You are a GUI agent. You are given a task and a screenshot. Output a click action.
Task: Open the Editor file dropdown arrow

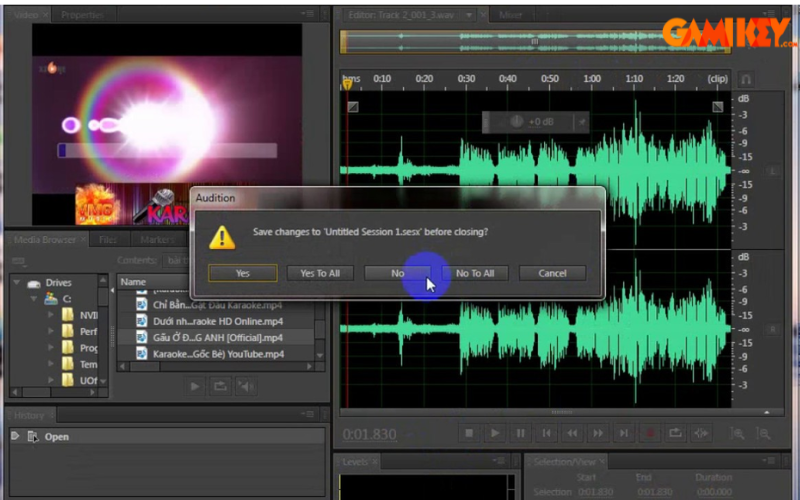pyautogui.click(x=469, y=15)
